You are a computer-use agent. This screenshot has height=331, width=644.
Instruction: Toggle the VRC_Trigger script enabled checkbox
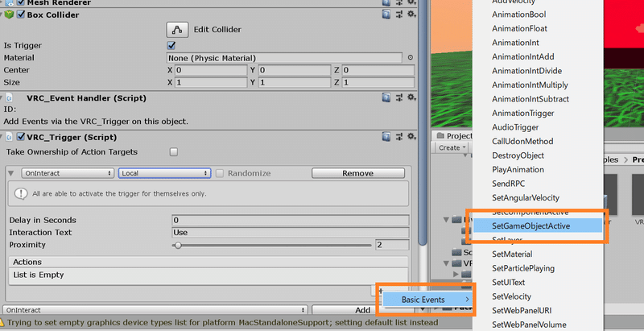coord(21,137)
